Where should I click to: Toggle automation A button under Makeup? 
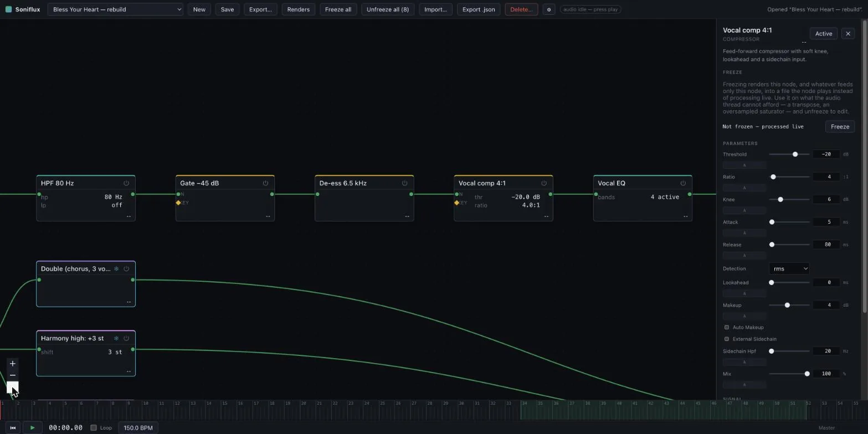pos(744,316)
